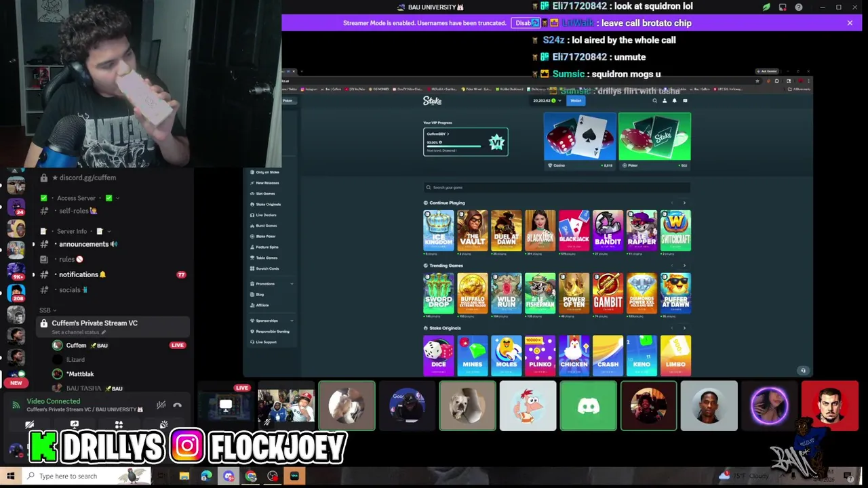Open the Stake chat icon in header

point(685,101)
